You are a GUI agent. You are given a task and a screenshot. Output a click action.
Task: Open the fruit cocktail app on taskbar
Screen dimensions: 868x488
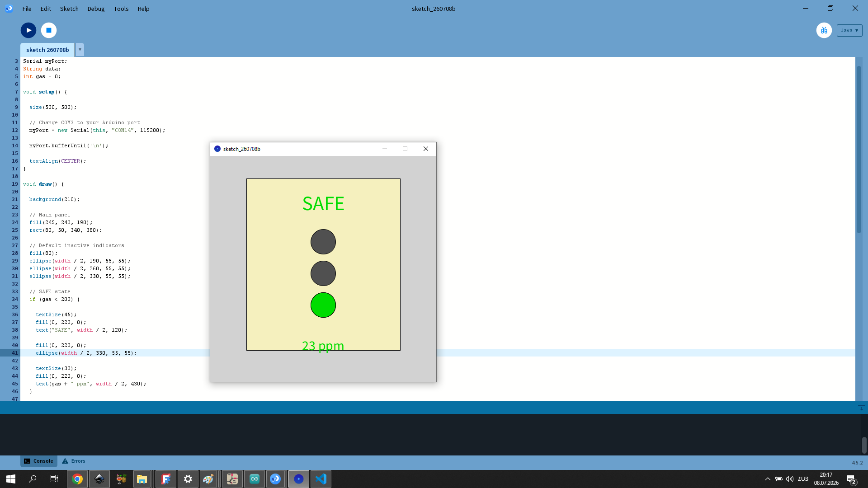tap(121, 479)
